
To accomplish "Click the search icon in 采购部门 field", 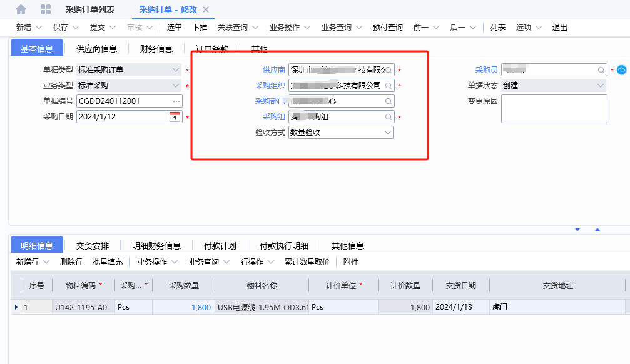I will pos(389,101).
